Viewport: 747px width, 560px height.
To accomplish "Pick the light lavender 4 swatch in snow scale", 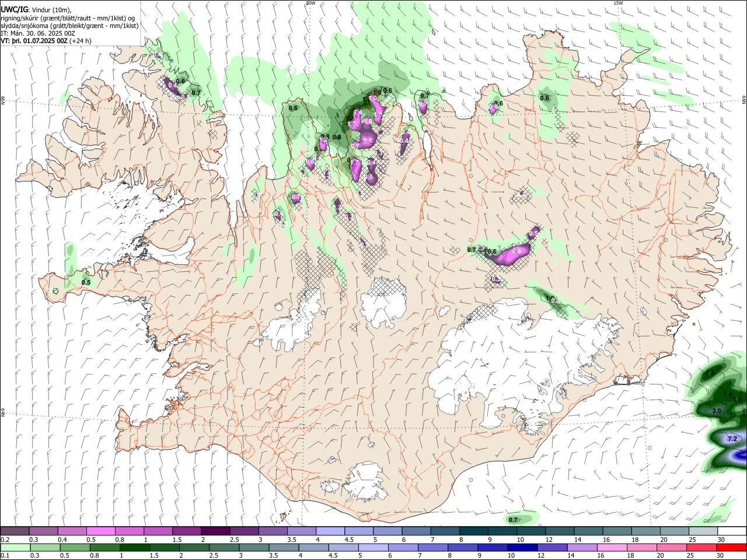I will tap(330, 531).
